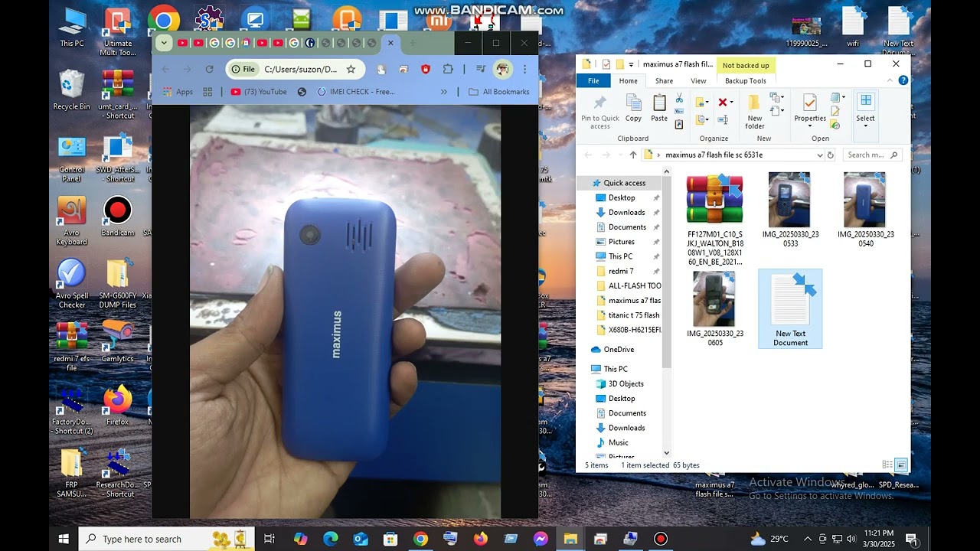
Task: Open the Chrome profile avatar
Action: (502, 69)
